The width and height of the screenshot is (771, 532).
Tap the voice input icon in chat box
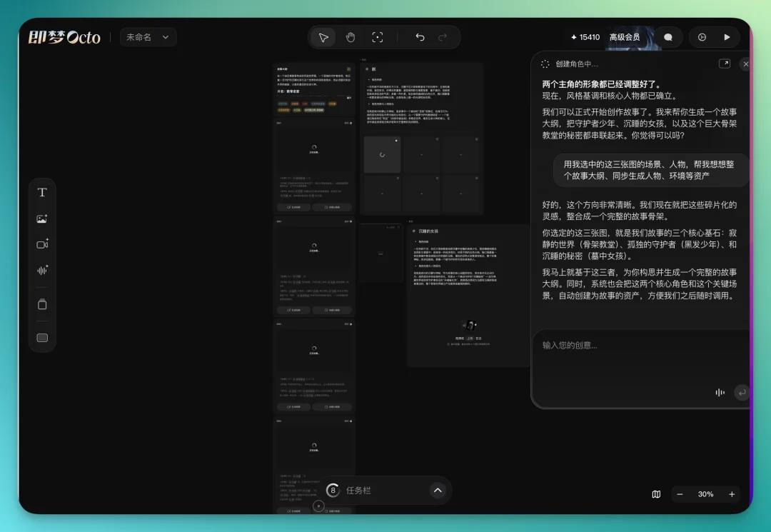coord(720,392)
